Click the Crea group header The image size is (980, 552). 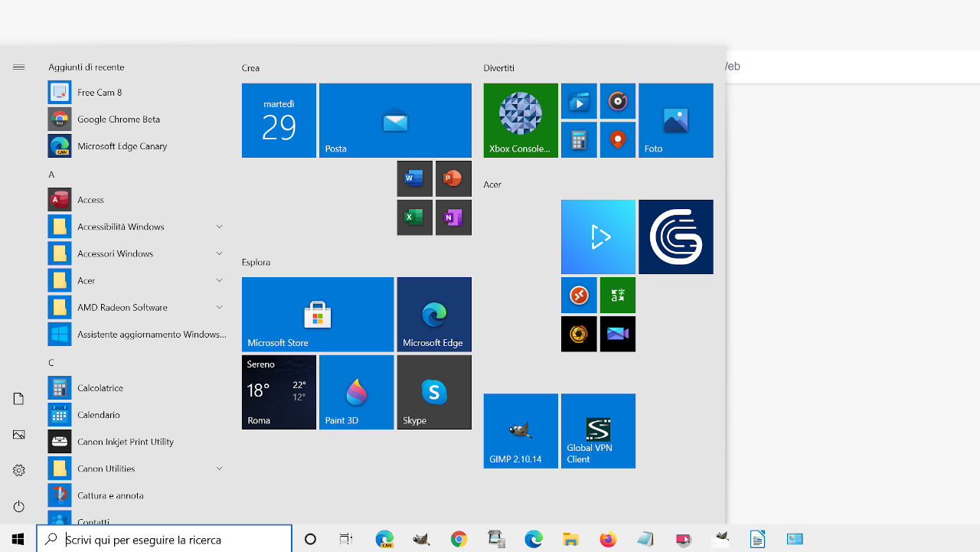point(250,68)
